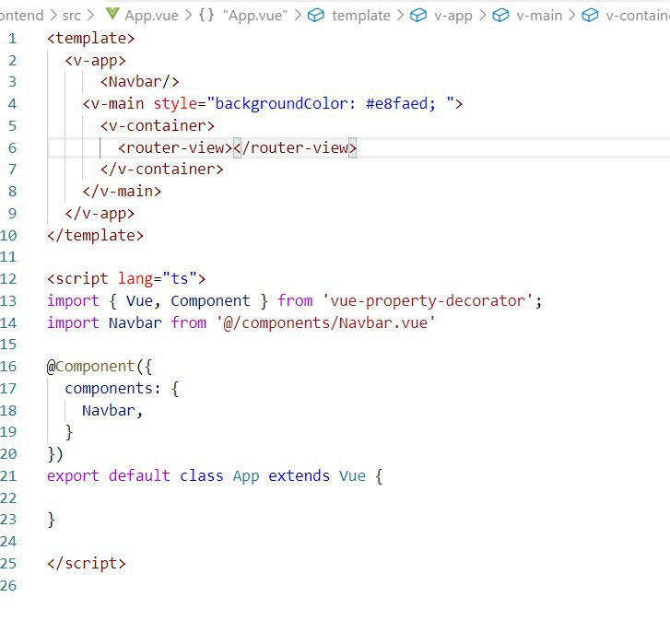Click line number 1 in gutter
The image size is (670, 644).
click(x=12, y=39)
